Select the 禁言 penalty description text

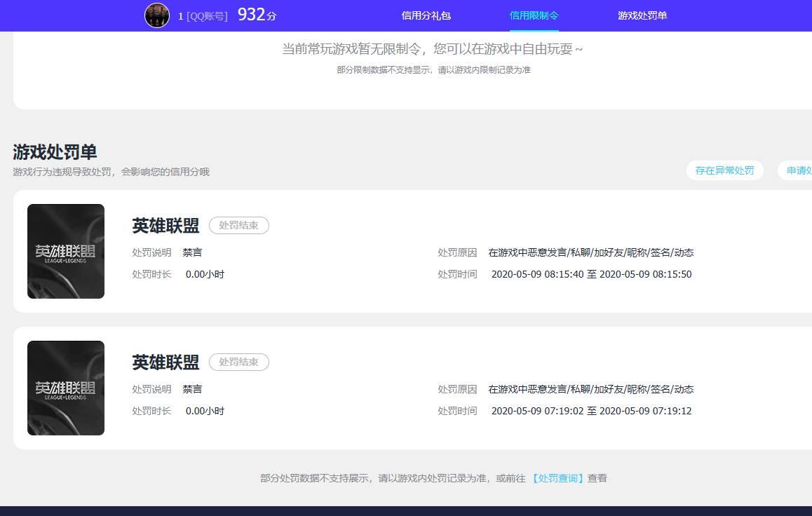tap(192, 252)
